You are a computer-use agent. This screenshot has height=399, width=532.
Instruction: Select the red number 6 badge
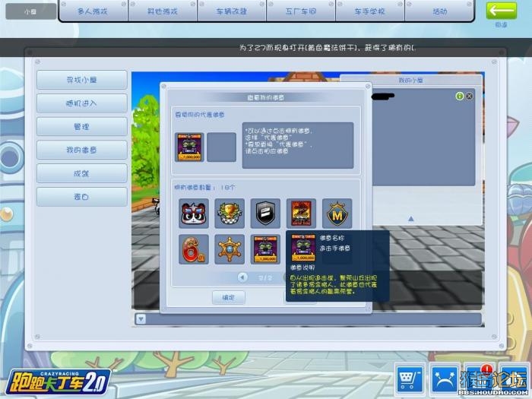[x=194, y=249]
